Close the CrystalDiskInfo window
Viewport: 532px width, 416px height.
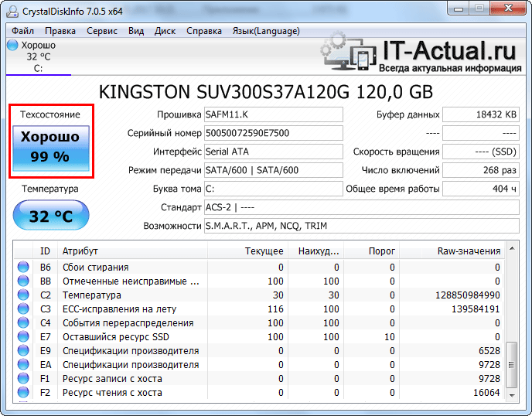point(508,9)
